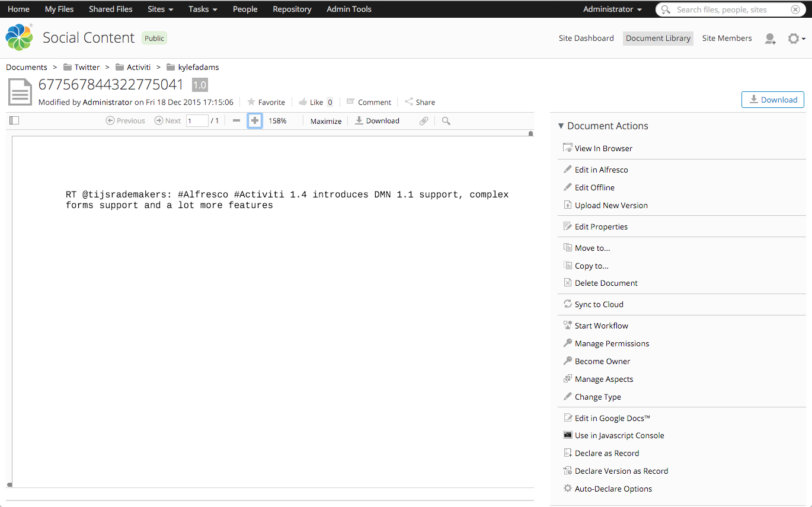Click the Administrator modifier link

point(107,102)
